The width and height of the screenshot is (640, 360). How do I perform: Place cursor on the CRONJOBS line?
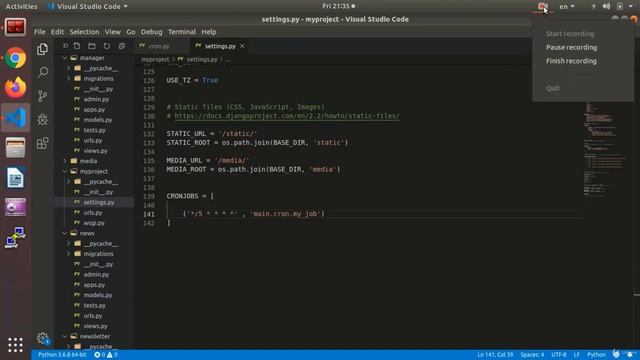(190, 196)
